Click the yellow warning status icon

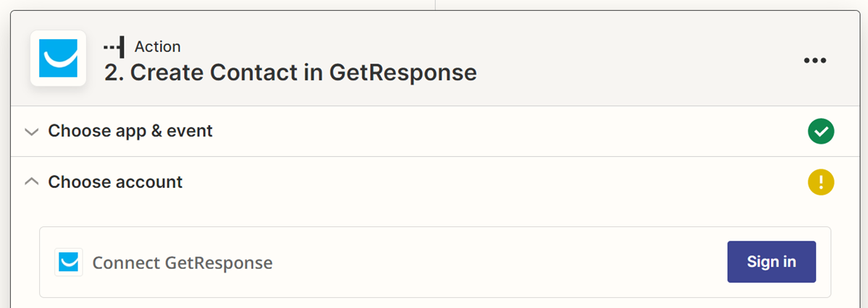coord(821,182)
